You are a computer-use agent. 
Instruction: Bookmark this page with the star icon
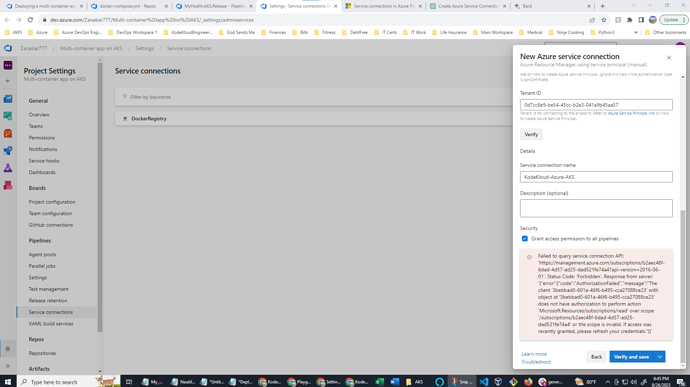pos(604,20)
